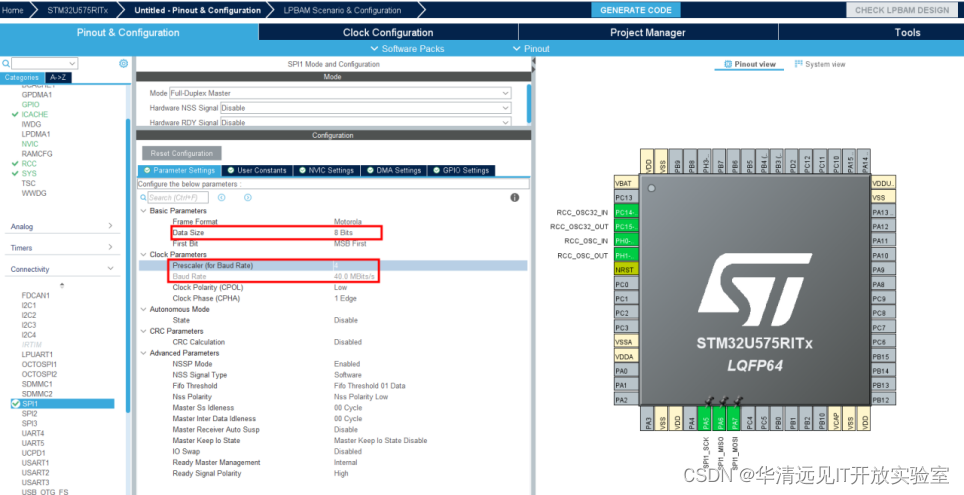
Task: Collapse Basic Parameters group
Action: (144, 210)
